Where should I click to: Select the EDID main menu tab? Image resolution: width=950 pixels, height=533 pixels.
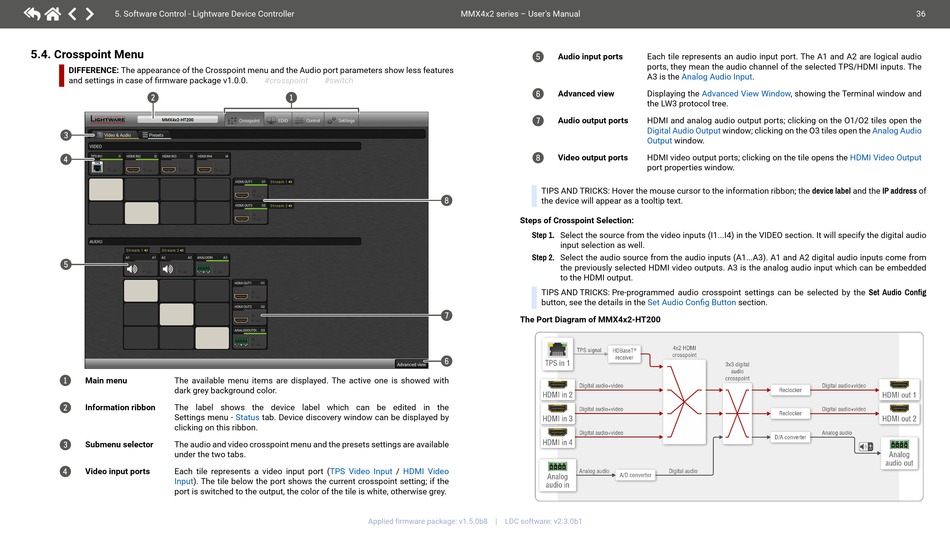pos(278,120)
